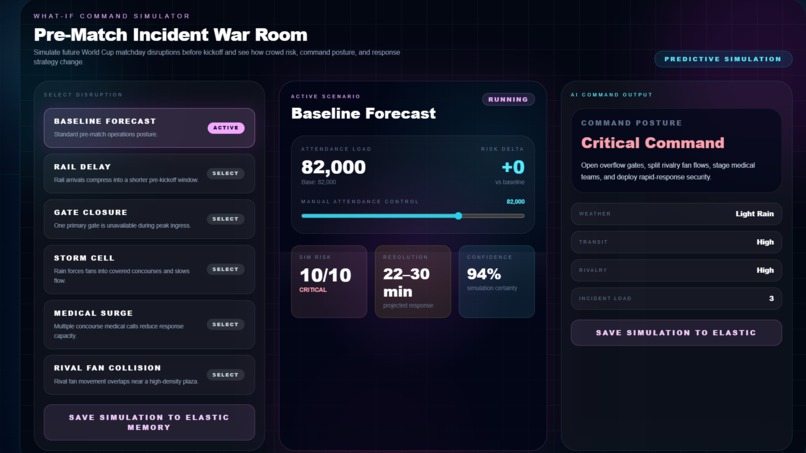This screenshot has width=806, height=453.
Task: Choose the Storm Cell disruption
Action: [149, 269]
